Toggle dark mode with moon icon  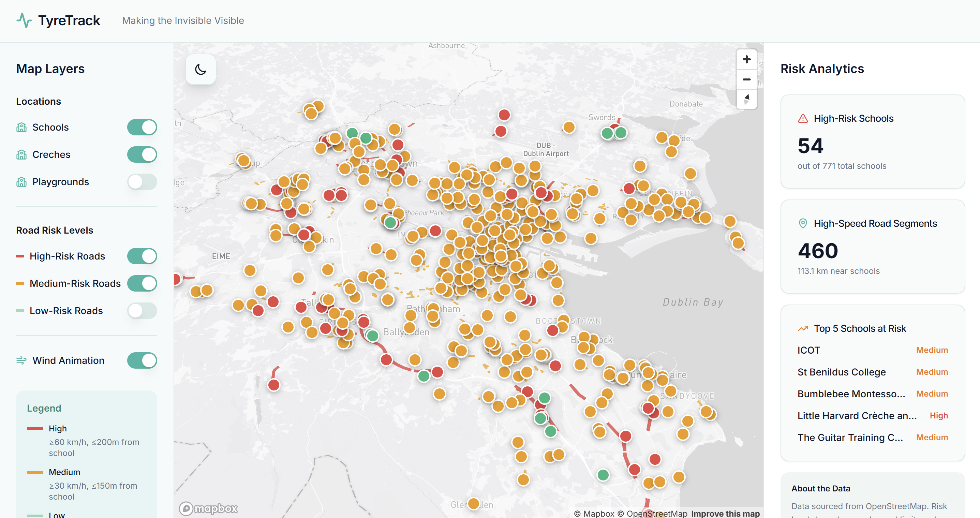(x=201, y=69)
